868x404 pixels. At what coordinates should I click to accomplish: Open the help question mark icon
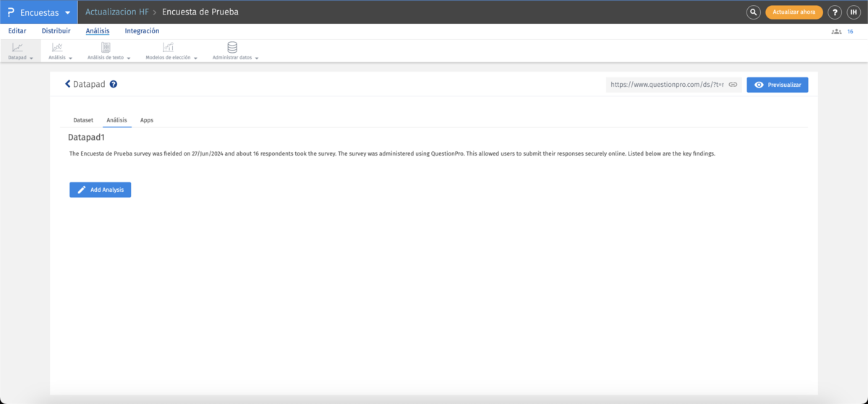click(835, 12)
